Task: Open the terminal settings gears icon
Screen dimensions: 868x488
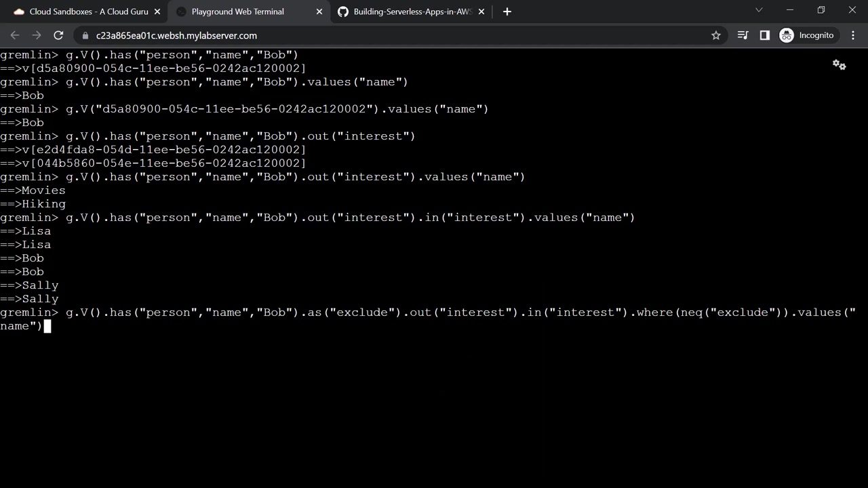Action: point(839,65)
